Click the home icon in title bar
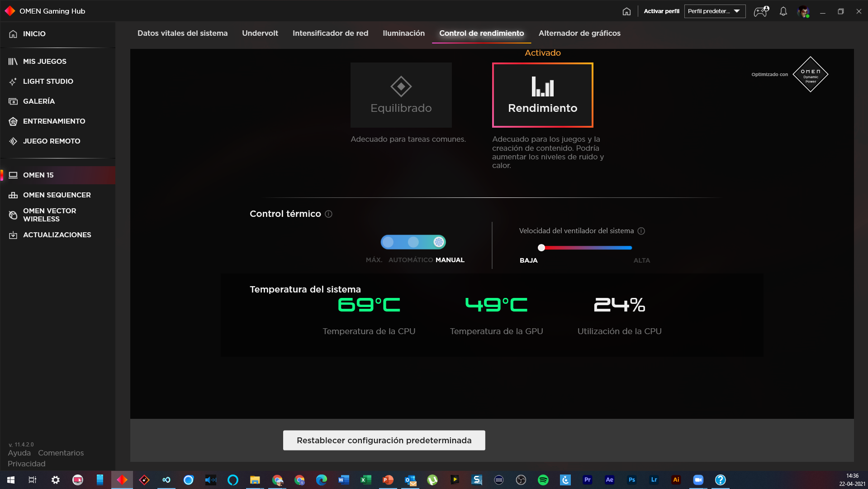 tap(626, 11)
